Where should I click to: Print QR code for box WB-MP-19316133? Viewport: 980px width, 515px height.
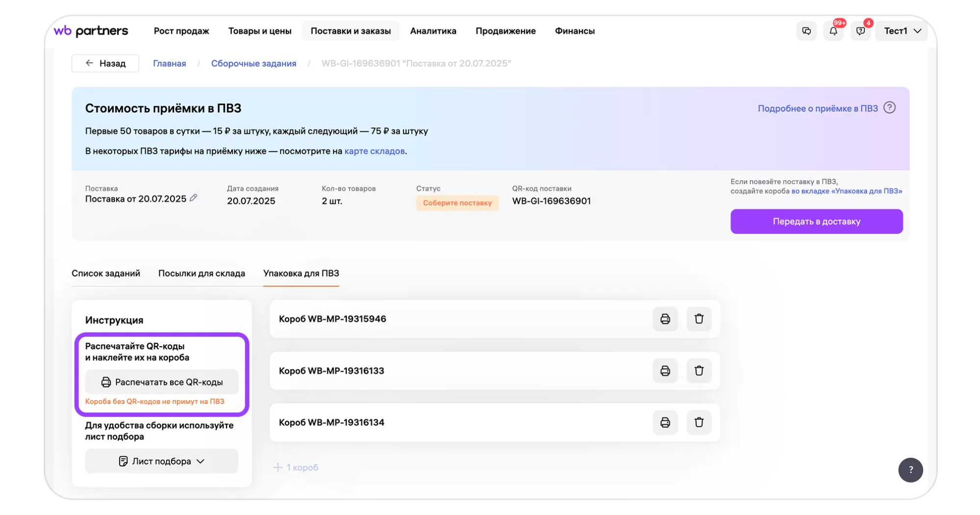tap(665, 371)
